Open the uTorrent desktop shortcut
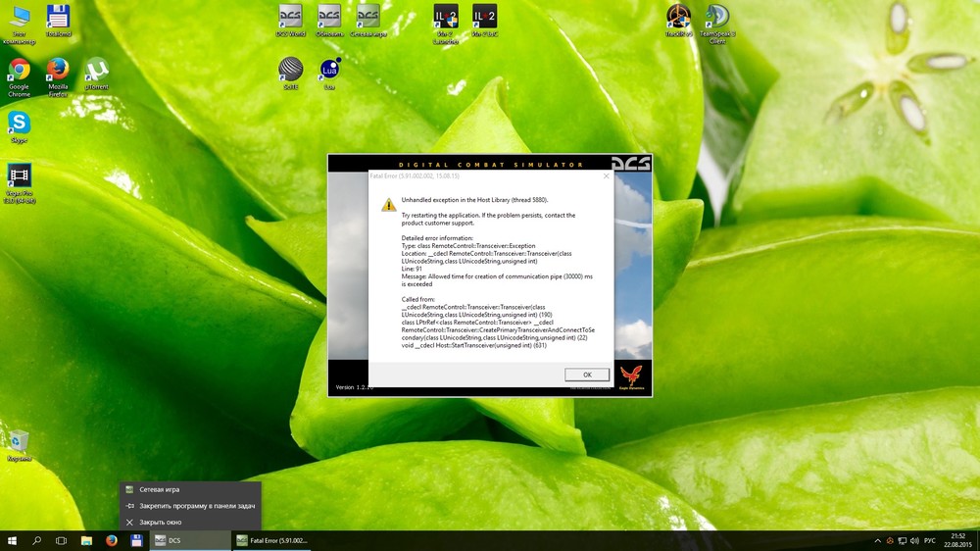 [x=96, y=71]
